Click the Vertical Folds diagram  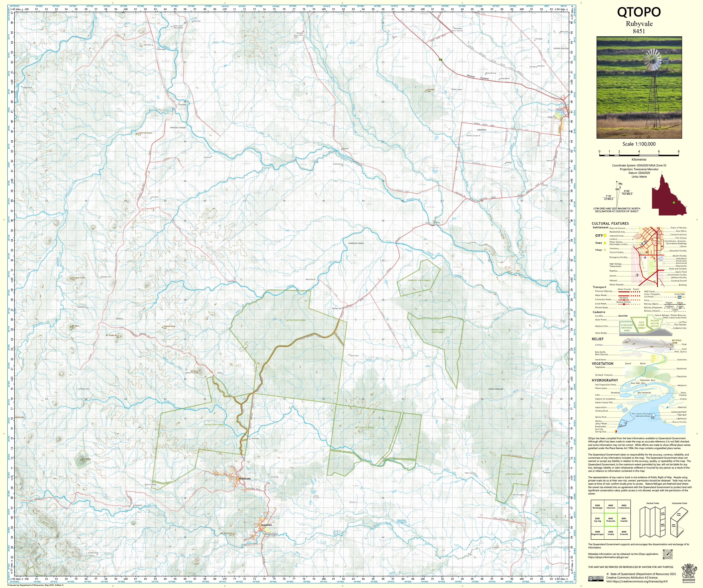[652, 522]
